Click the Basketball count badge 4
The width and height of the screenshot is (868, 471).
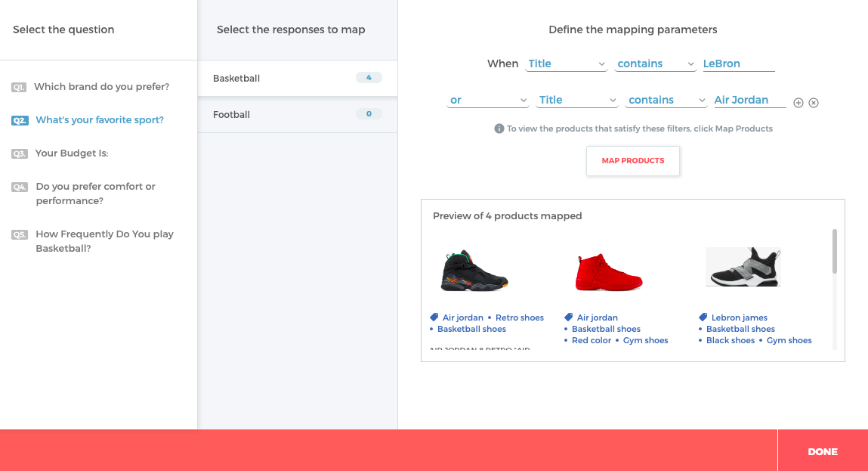369,78
